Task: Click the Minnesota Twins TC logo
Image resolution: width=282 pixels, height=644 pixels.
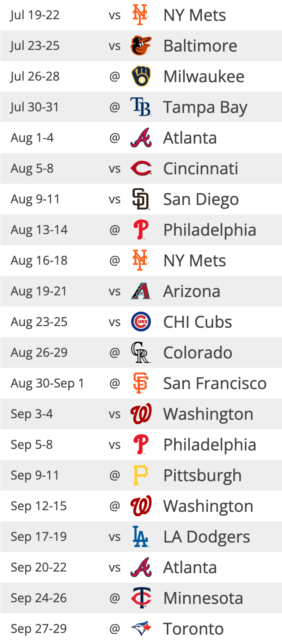Action: pyautogui.click(x=141, y=598)
